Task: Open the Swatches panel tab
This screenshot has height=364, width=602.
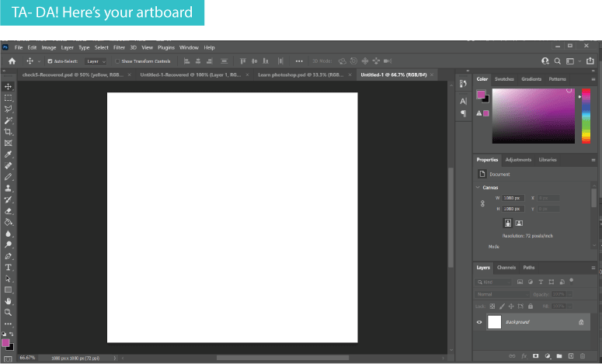Action: [x=504, y=79]
